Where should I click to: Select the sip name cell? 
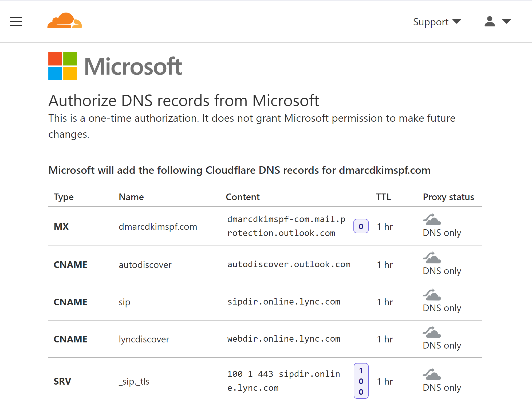(x=124, y=302)
